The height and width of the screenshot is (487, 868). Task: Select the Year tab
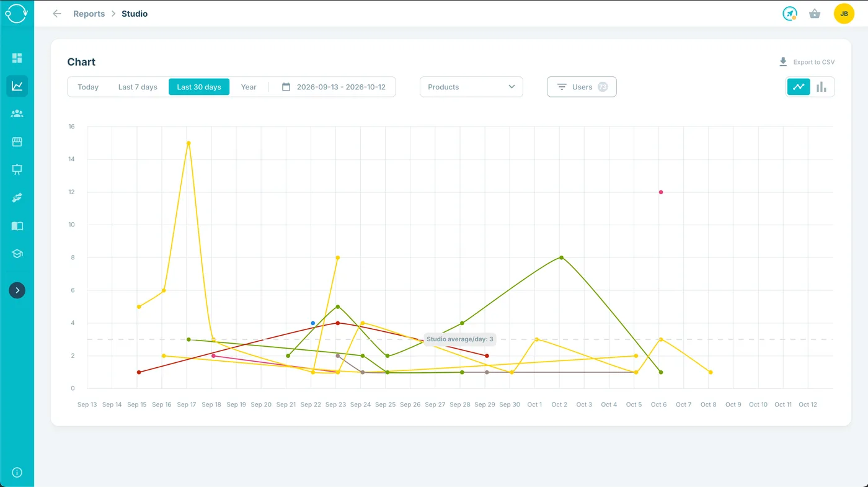coord(249,87)
